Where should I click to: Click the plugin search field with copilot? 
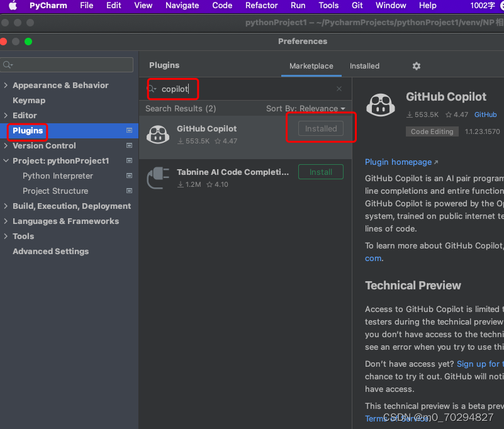coord(244,89)
